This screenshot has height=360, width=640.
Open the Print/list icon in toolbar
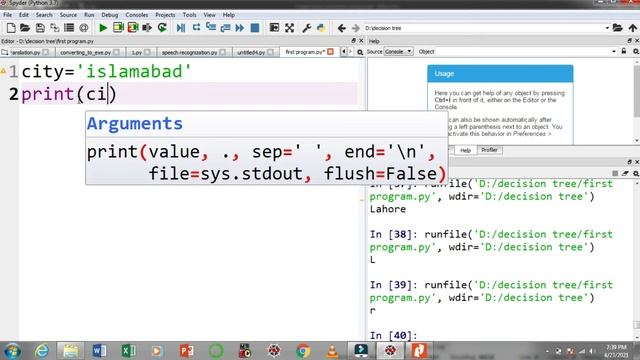[69, 28]
